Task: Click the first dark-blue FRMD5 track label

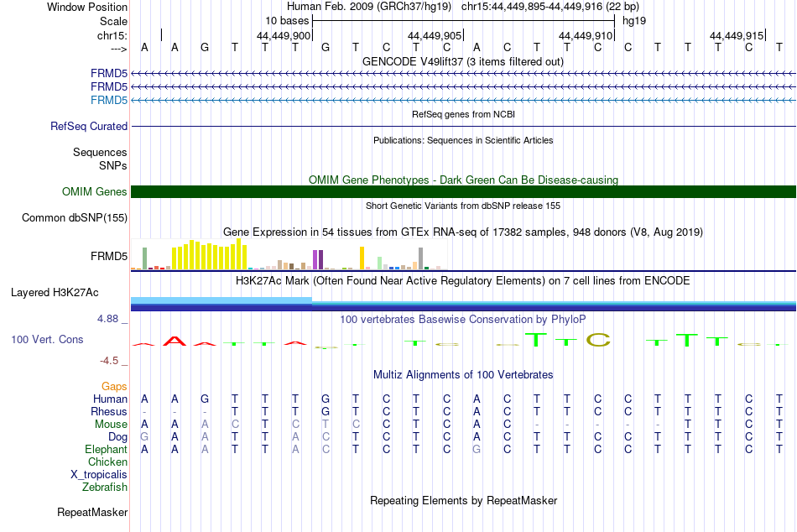Action: (109, 73)
